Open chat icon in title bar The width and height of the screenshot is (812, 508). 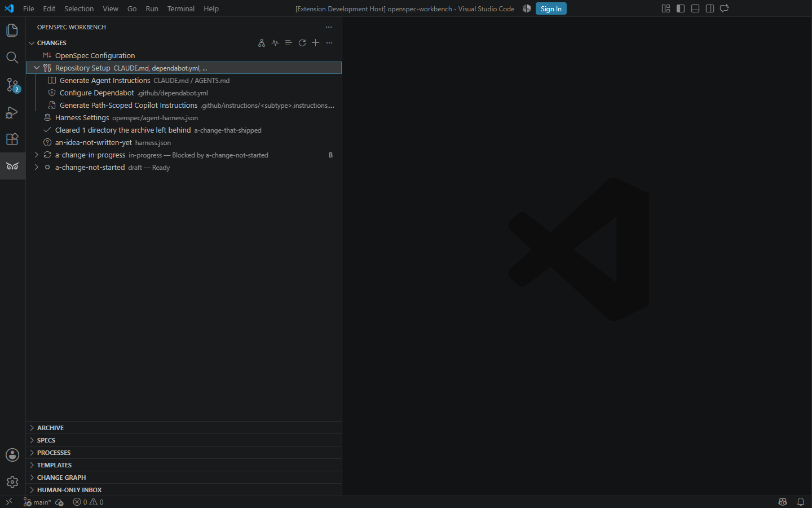(x=725, y=8)
